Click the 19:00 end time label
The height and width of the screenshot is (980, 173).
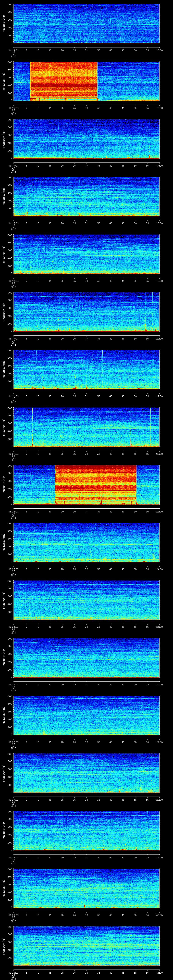point(159,281)
